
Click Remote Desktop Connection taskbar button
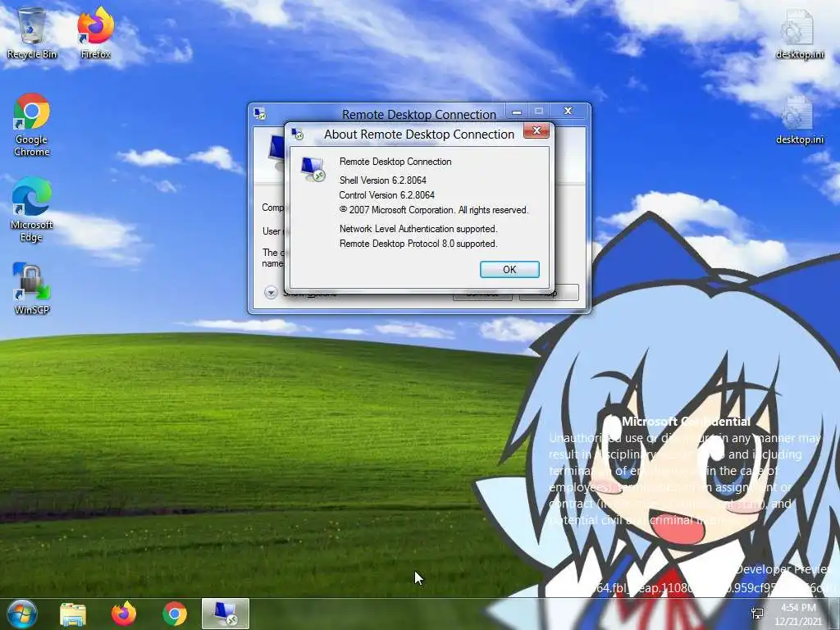click(226, 614)
